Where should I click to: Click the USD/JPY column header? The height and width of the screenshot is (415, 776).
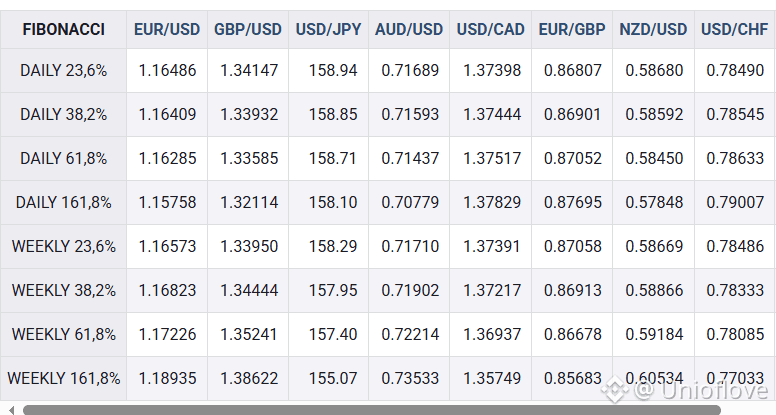[328, 29]
